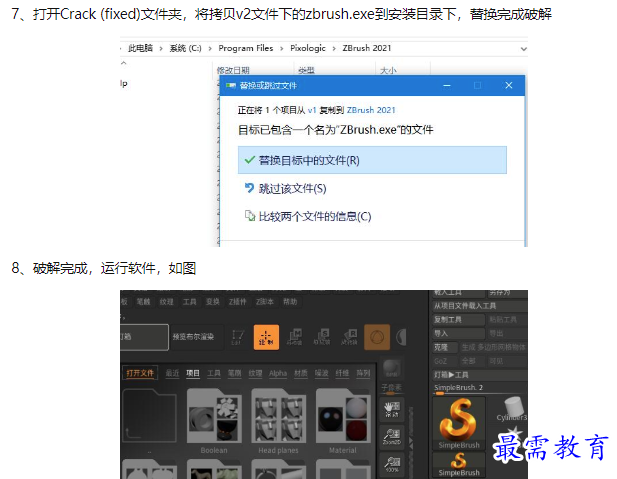Select the Cylinder3D tool
Viewport: 617px width, 479px height.
[x=512, y=409]
